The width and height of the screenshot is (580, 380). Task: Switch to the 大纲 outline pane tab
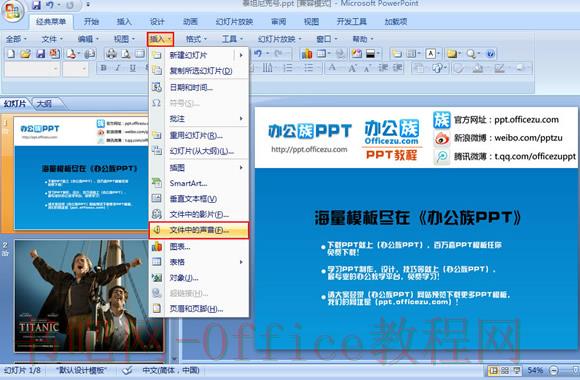pyautogui.click(x=44, y=104)
